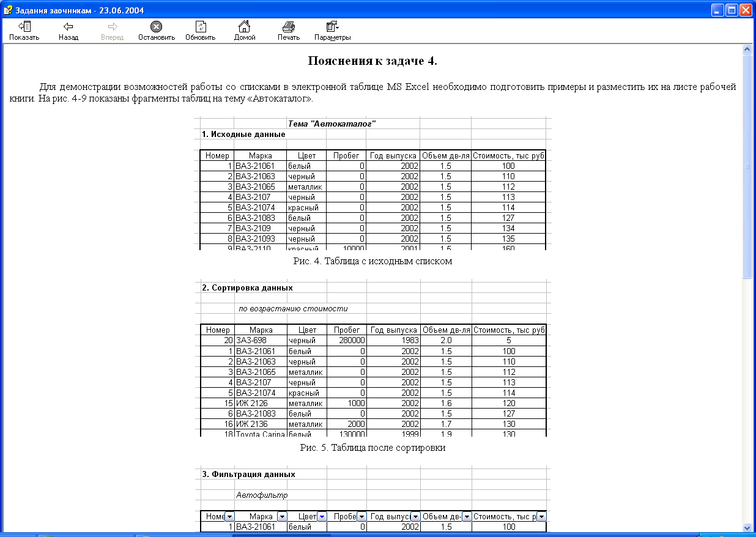The image size is (756, 537).
Task: Click the heading "Пояснения к задаче 4."
Action: pyautogui.click(x=372, y=61)
